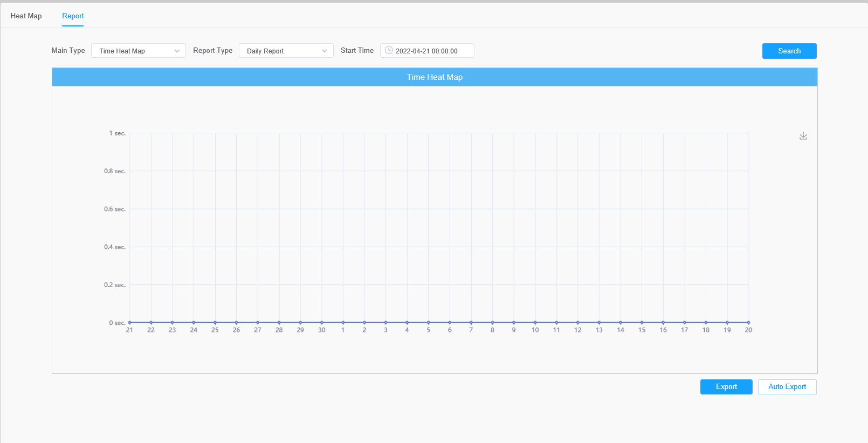The image size is (868, 443).
Task: Open Auto Export settings
Action: tap(787, 387)
